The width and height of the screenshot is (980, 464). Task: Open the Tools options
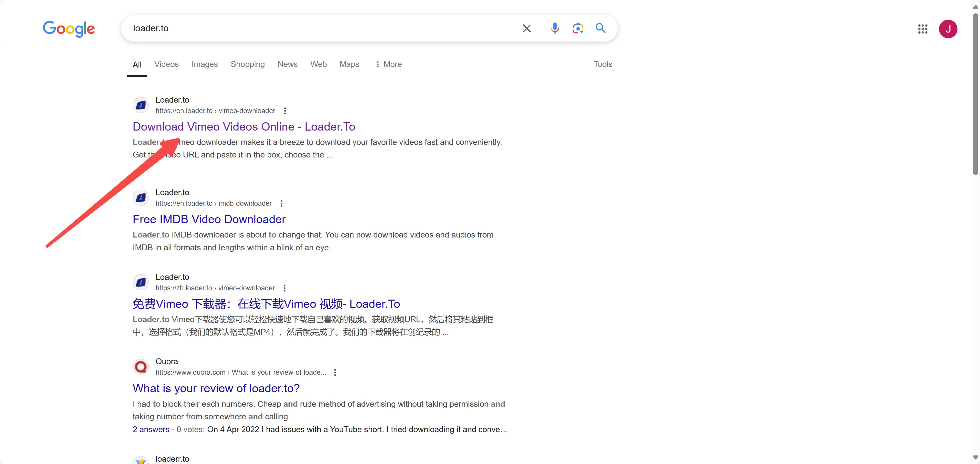(603, 64)
